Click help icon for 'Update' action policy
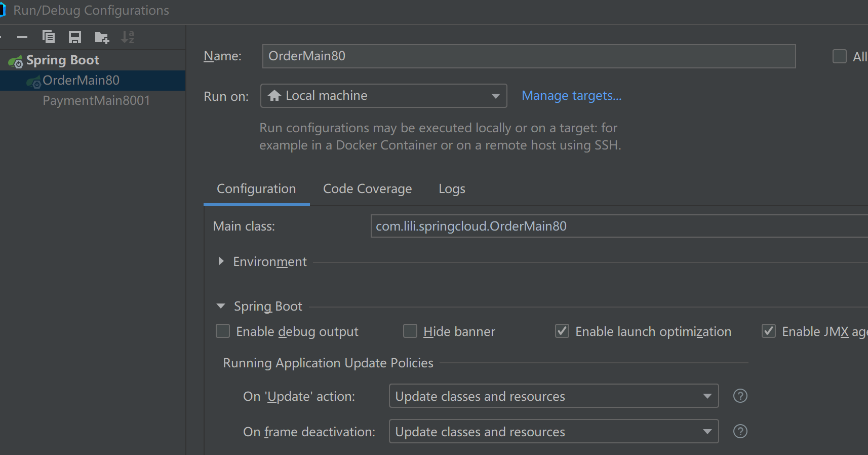The height and width of the screenshot is (455, 868). click(740, 396)
